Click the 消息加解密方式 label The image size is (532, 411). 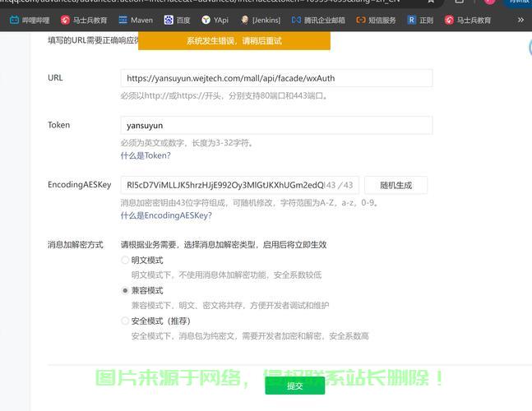76,245
